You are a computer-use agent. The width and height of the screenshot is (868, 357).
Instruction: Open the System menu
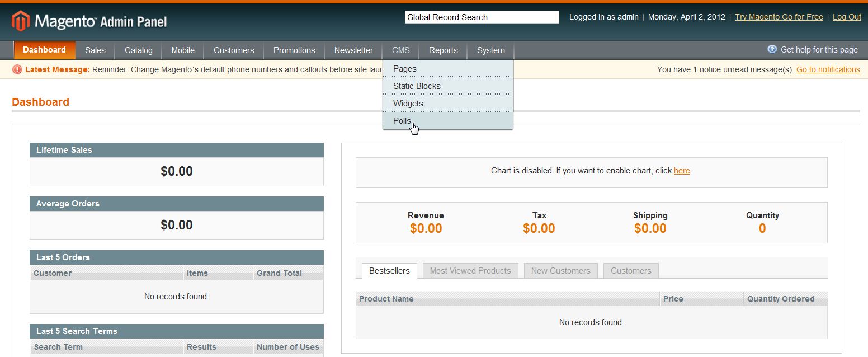click(x=491, y=50)
